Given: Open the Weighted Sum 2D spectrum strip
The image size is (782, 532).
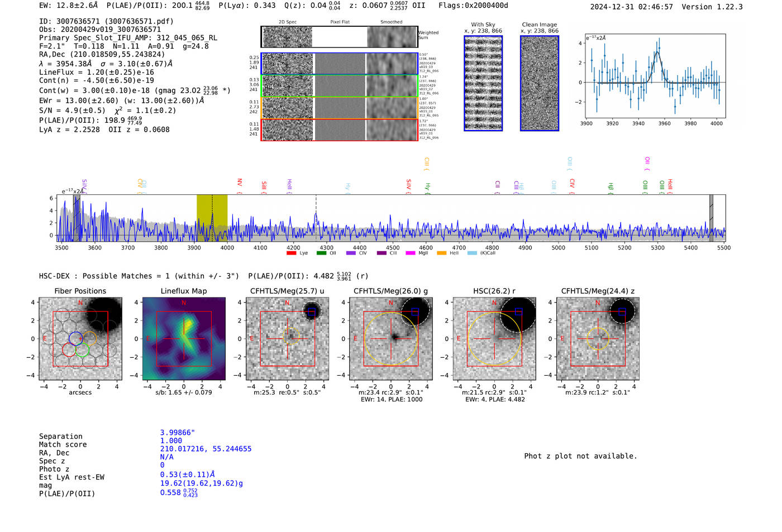Looking at the screenshot, I should click(x=339, y=37).
